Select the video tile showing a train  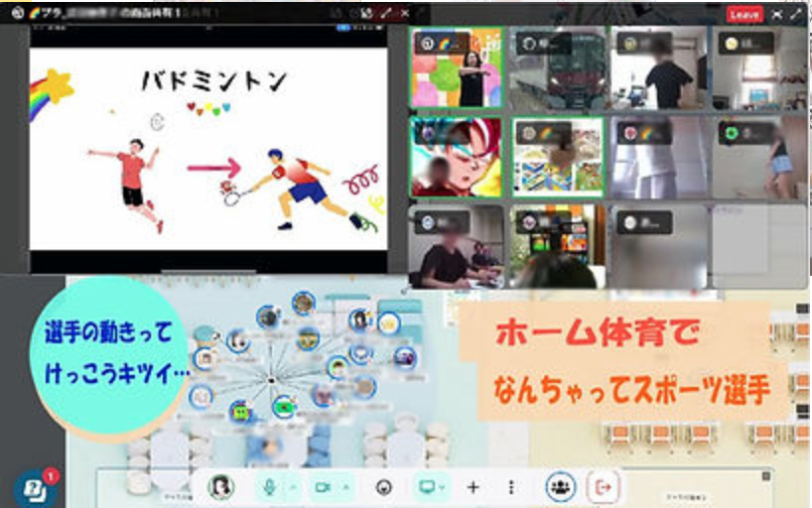[558, 68]
